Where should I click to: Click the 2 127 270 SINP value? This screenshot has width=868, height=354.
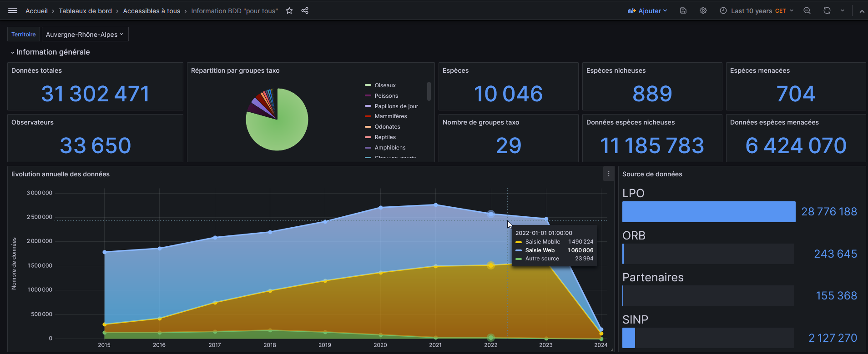point(833,338)
